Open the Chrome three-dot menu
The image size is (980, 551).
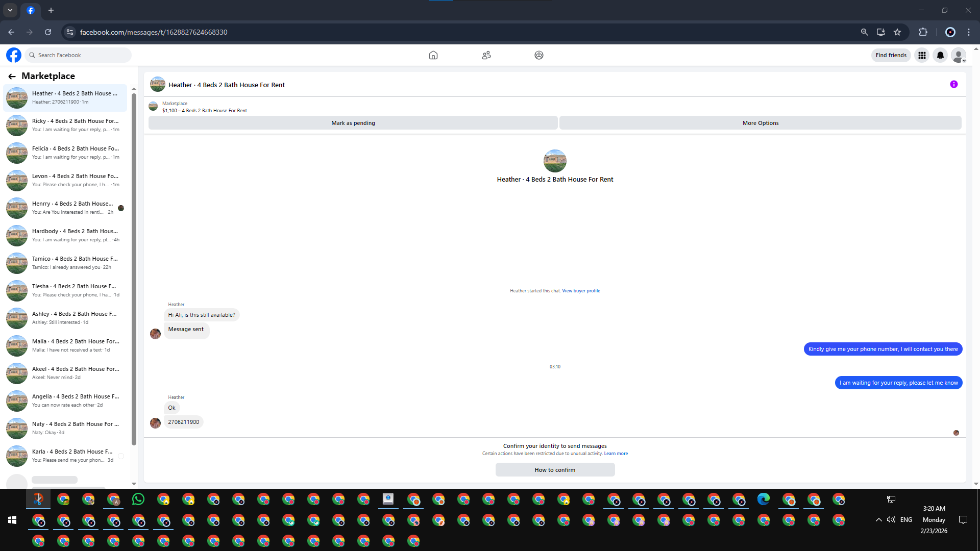pos(969,32)
